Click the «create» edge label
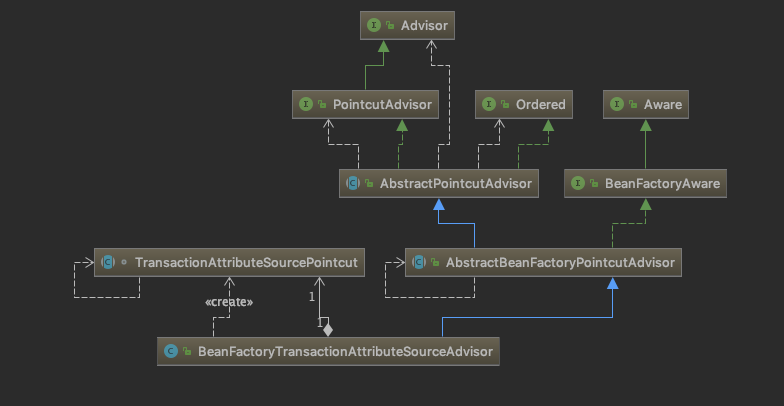The image size is (784, 406). 229,302
